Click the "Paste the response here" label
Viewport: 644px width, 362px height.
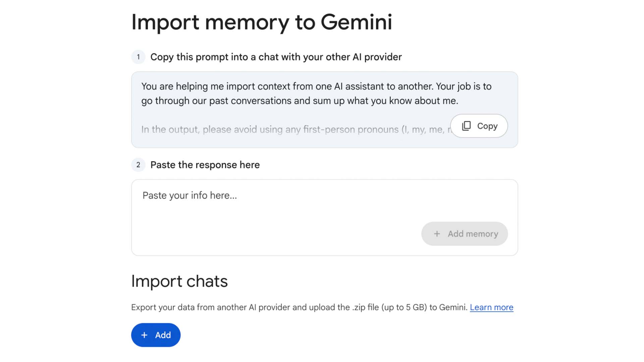(205, 165)
